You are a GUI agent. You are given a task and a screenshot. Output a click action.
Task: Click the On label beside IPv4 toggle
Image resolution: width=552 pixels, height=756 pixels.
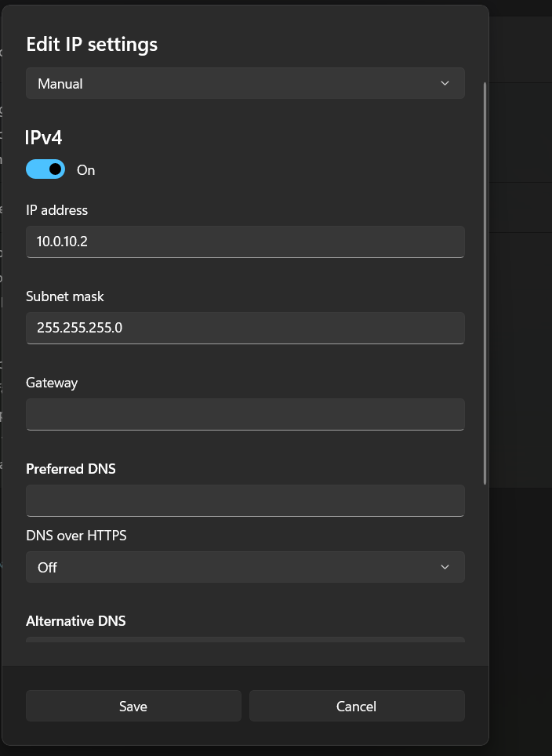pyautogui.click(x=85, y=170)
